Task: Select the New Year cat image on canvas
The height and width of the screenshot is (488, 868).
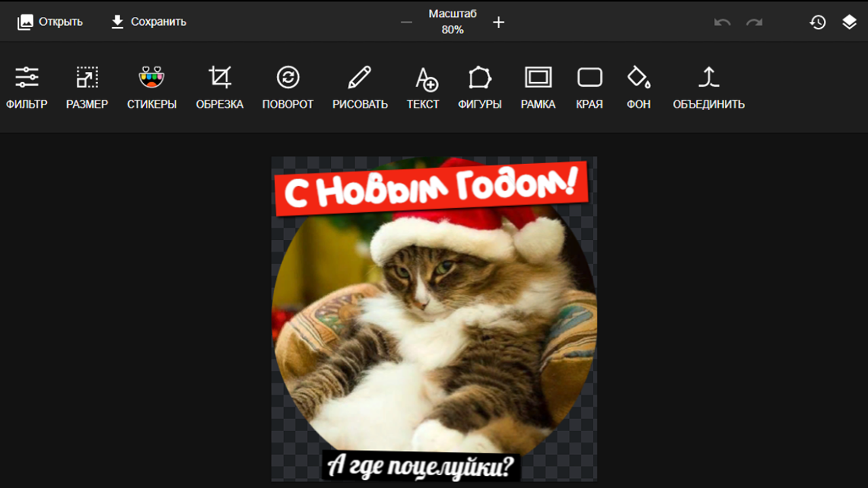Action: pyautogui.click(x=434, y=319)
